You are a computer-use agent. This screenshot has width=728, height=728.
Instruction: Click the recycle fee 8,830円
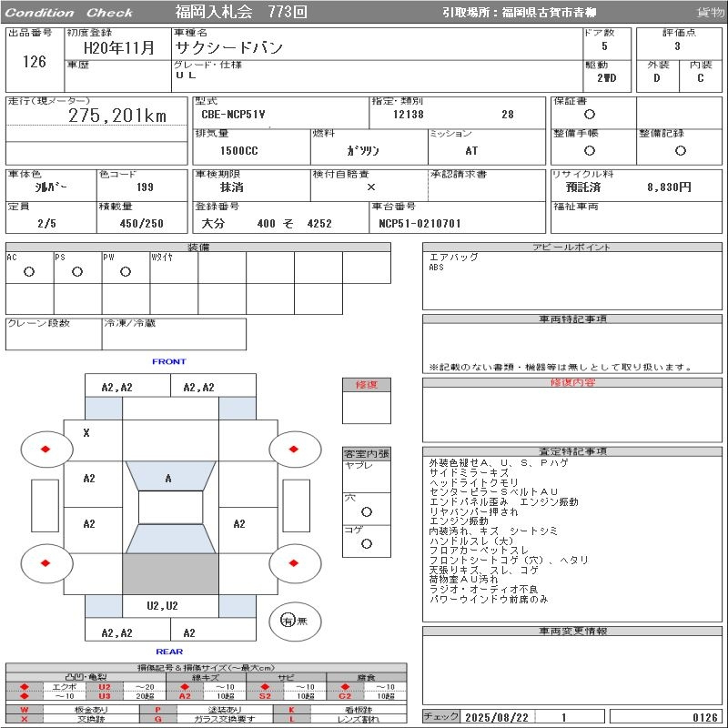[669, 187]
